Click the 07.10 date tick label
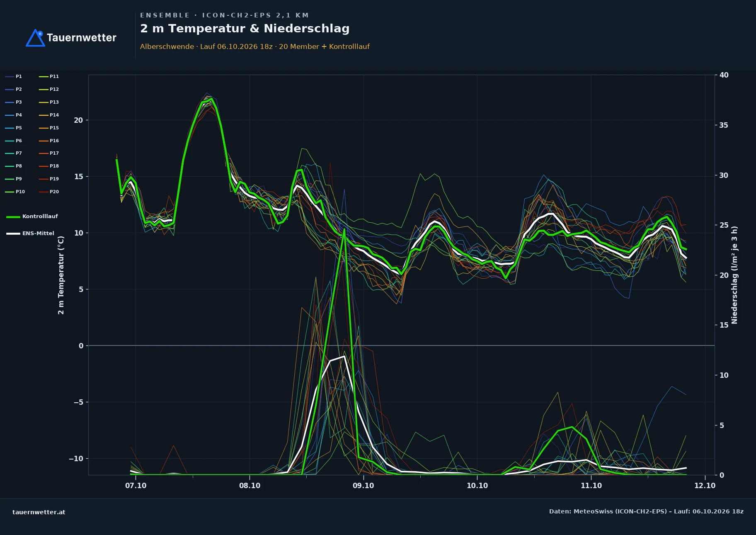The width and height of the screenshot is (756, 535). tap(136, 486)
